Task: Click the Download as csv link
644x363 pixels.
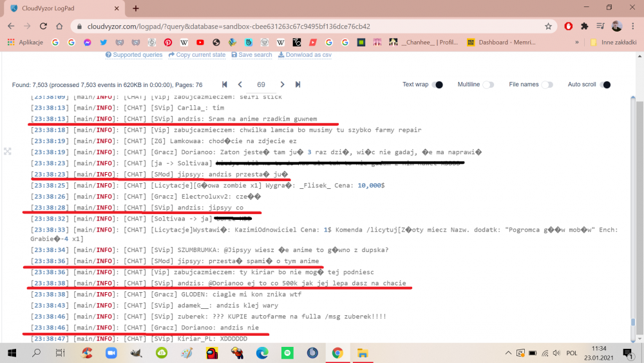Action: tap(305, 55)
